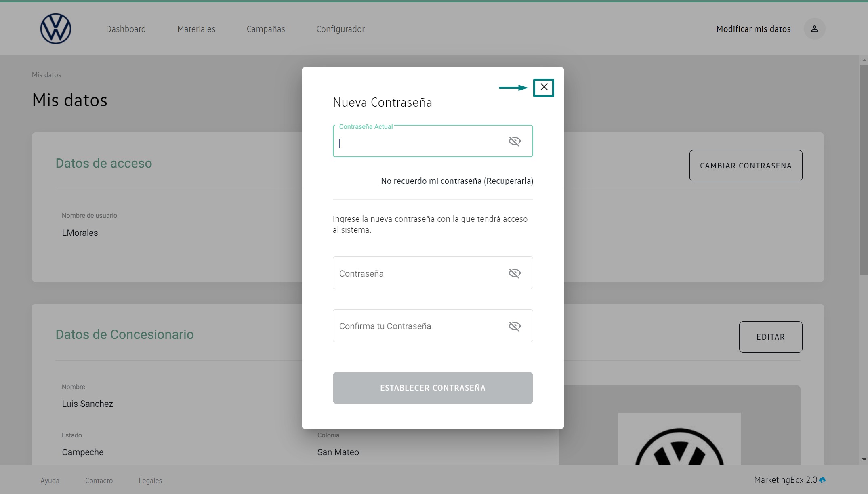Viewport: 868px width, 494px height.
Task: Click Editar for Datos de Concesionario
Action: pos(770,337)
